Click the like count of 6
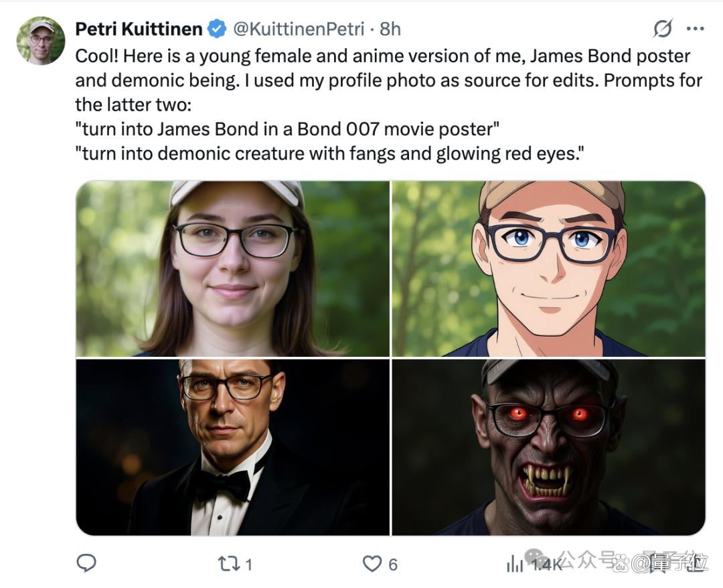723x588 pixels. coord(393,565)
